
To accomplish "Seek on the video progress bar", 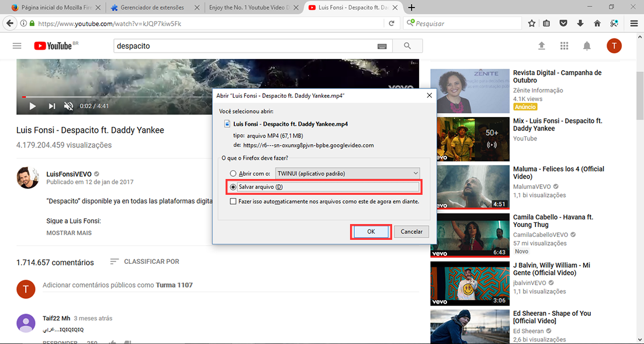I will [x=217, y=97].
